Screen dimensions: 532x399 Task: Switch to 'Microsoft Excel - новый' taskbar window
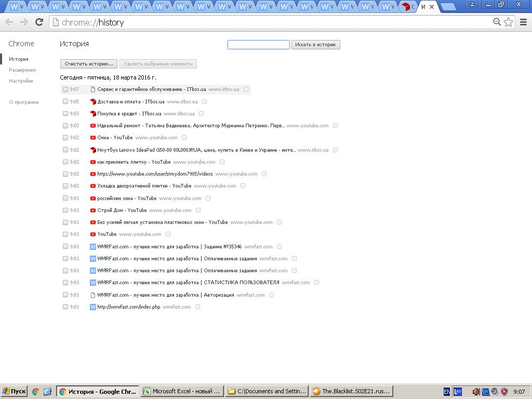182,392
